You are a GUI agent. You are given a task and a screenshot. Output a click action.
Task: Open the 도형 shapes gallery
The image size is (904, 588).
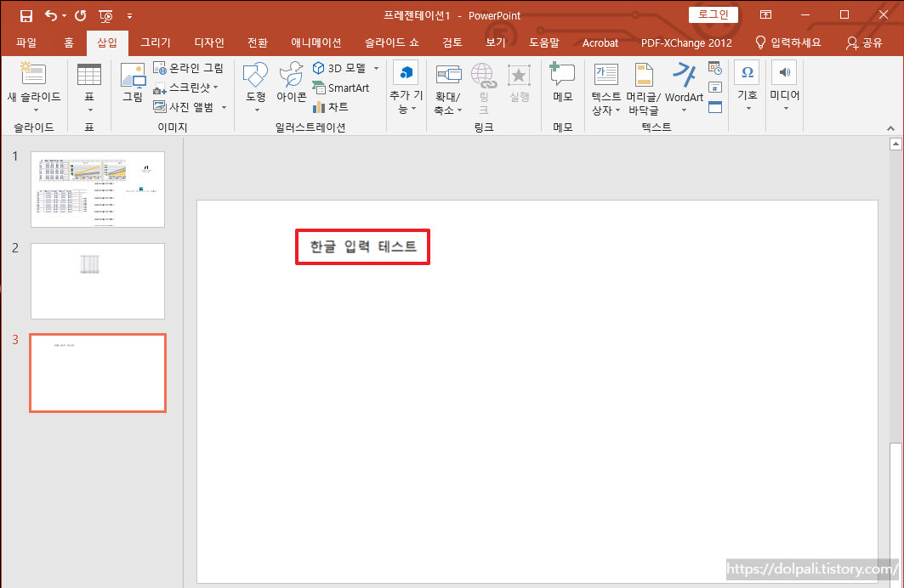pyautogui.click(x=255, y=88)
